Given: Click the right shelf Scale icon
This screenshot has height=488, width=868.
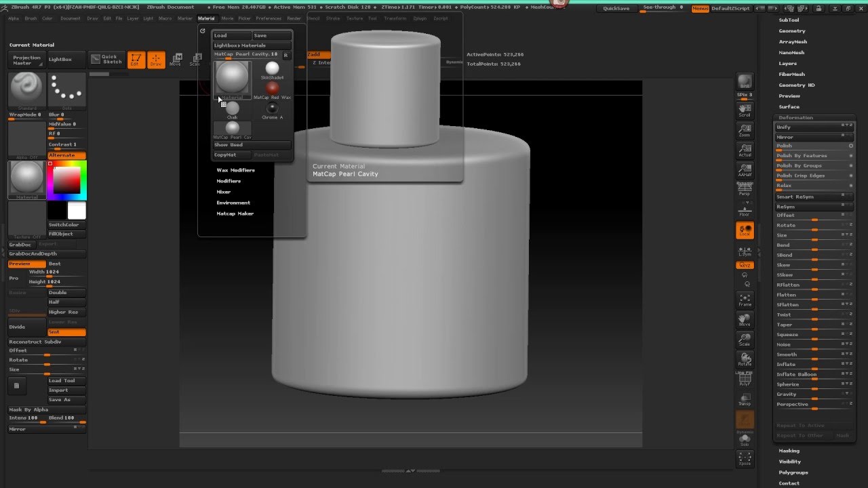Looking at the screenshot, I should (745, 340).
